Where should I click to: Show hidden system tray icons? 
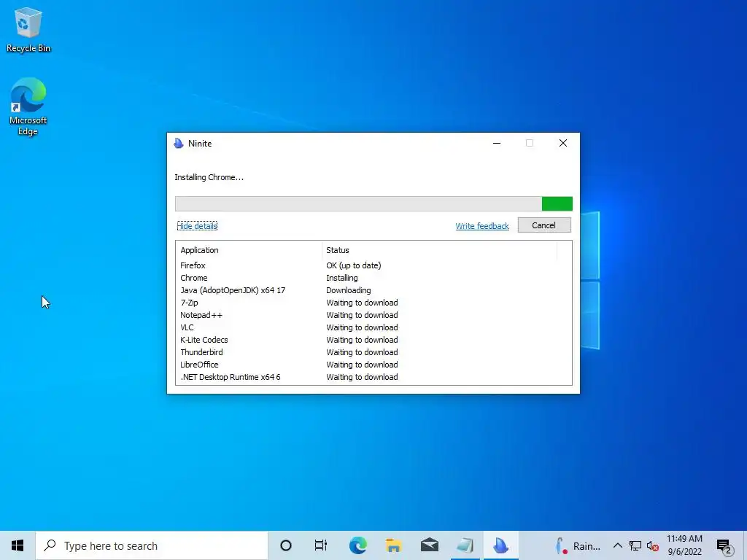[x=617, y=545]
